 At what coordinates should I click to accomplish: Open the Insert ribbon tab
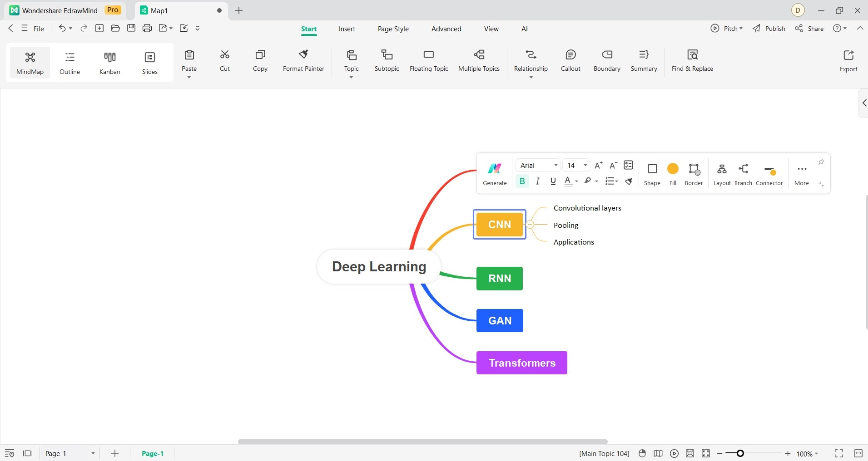[347, 29]
